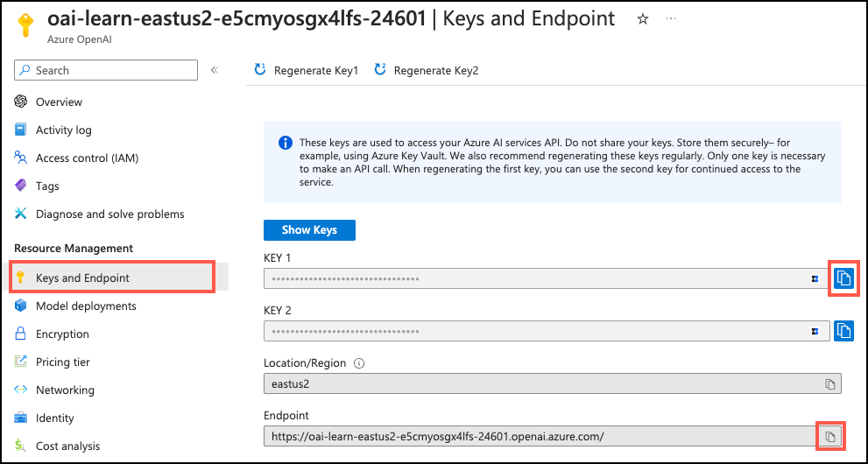
Task: Click the password manager icon in KEY 2
Action: pos(815,331)
